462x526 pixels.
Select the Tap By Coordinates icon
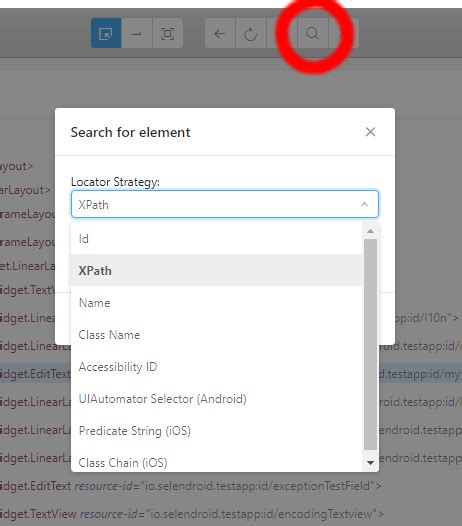[167, 33]
